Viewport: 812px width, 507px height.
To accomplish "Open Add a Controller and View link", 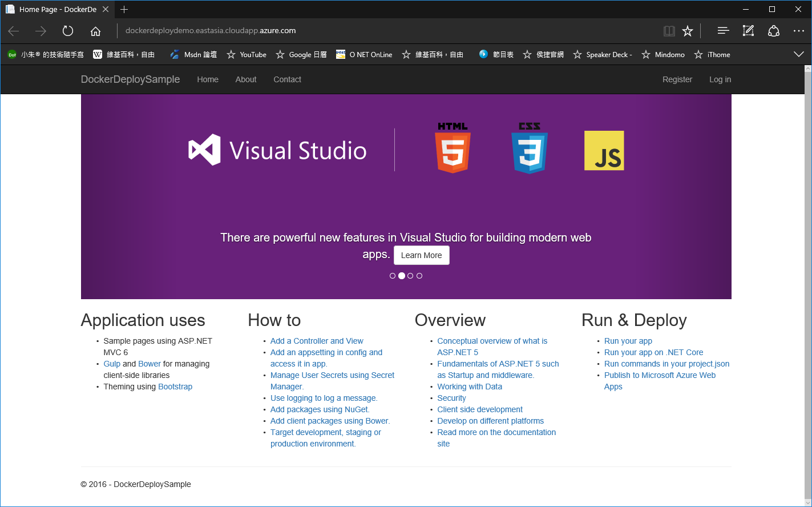I will click(x=317, y=341).
